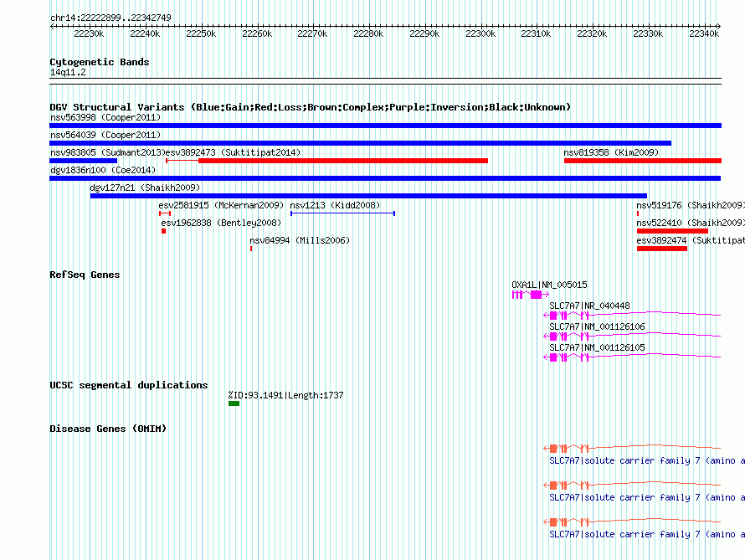Click the nsv983805 (Sudmant2013) blue bar
The height and width of the screenshot is (560, 745).
[83, 161]
